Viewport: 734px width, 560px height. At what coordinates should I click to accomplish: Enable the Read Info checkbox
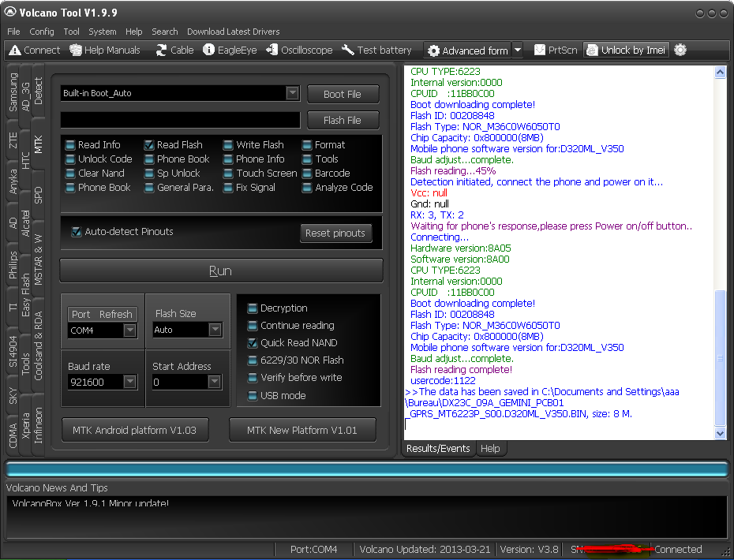pyautogui.click(x=70, y=145)
